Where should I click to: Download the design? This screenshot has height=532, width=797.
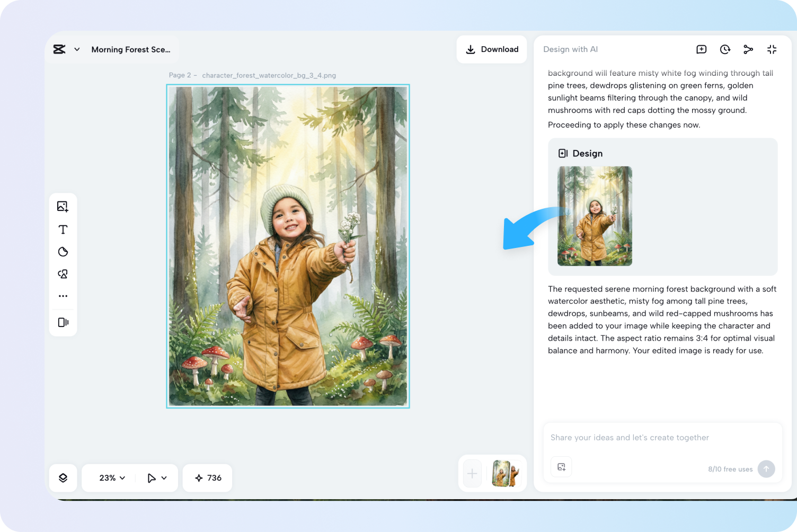(x=492, y=49)
